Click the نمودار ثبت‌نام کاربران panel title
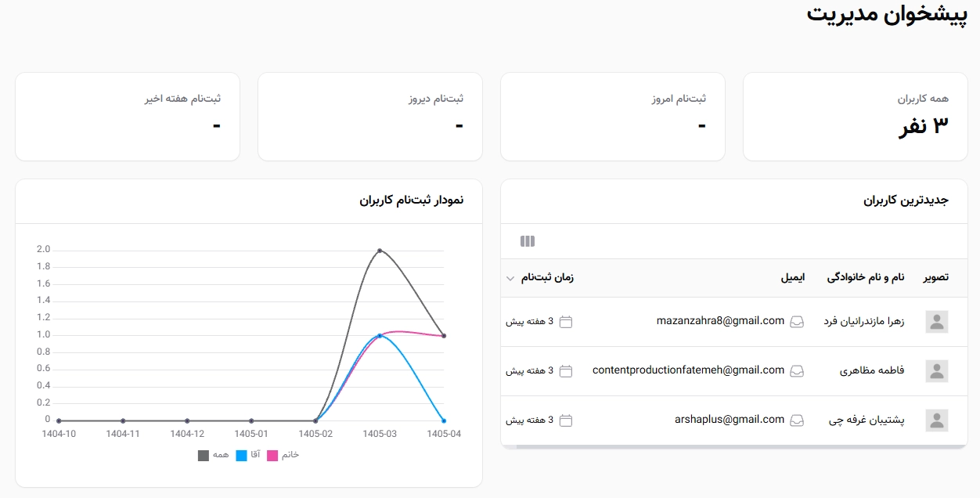980x498 pixels. [x=412, y=200]
